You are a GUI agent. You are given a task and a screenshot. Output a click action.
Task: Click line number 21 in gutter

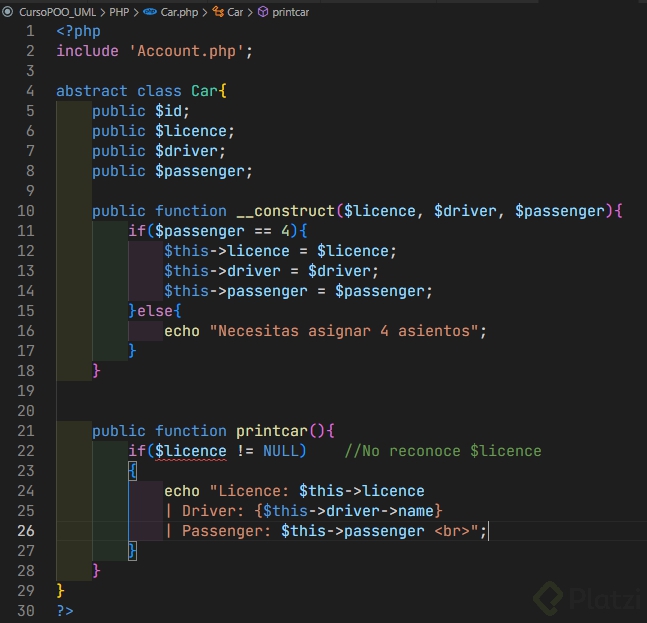click(x=26, y=431)
